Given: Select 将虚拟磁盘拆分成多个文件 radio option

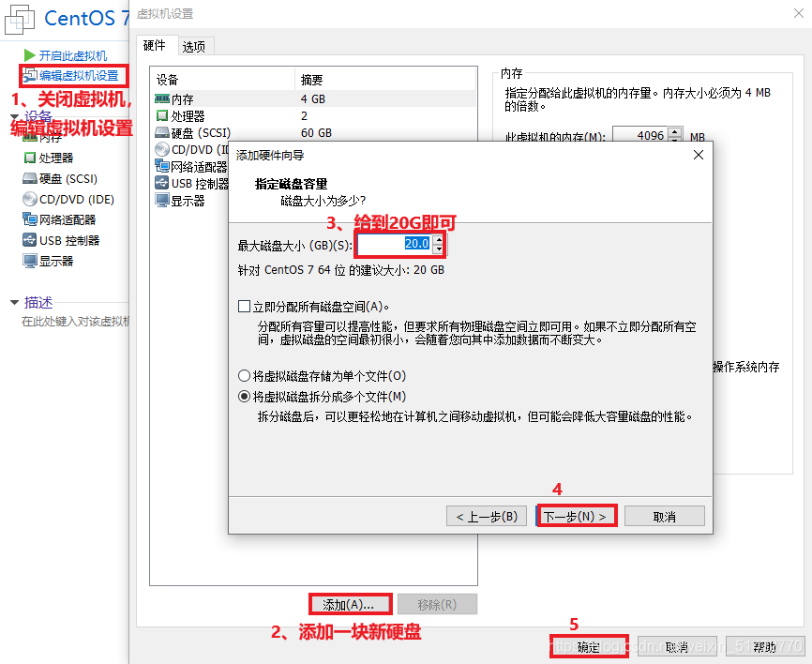Looking at the screenshot, I should tap(244, 397).
